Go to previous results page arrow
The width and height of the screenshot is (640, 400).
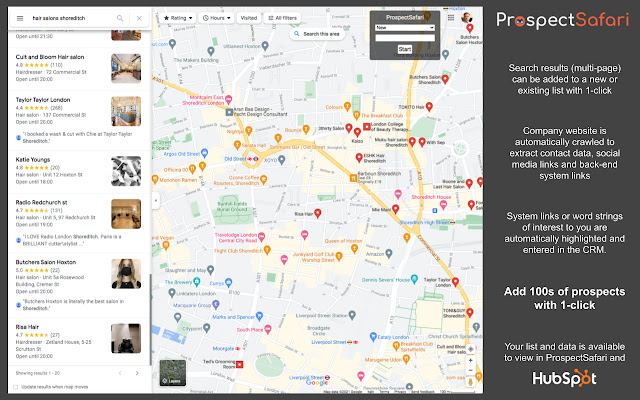pos(120,373)
